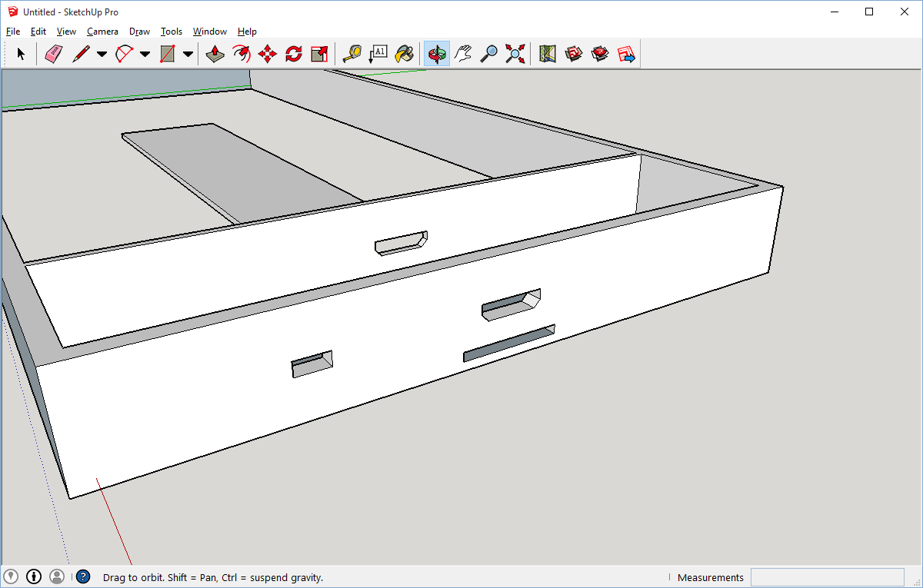Screen dimensions: 923x588
Task: Click the toolbar drag handle grip
Action: 5,54
